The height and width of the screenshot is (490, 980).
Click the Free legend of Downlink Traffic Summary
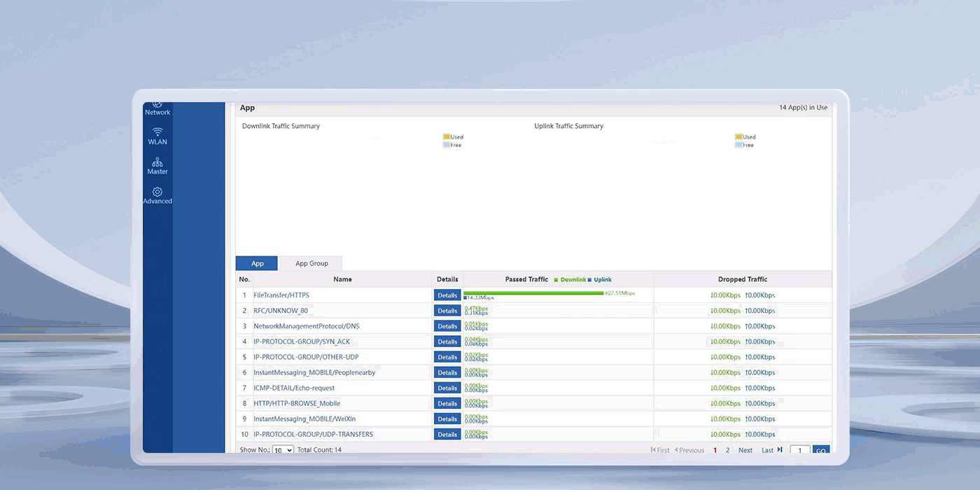tap(452, 145)
